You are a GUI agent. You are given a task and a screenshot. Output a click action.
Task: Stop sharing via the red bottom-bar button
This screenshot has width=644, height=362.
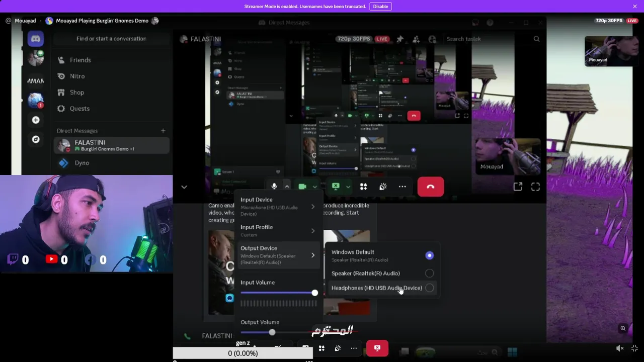(x=377, y=348)
